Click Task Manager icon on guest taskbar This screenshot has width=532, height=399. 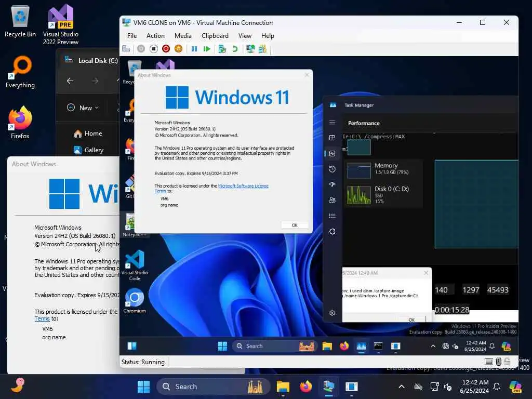362,346
